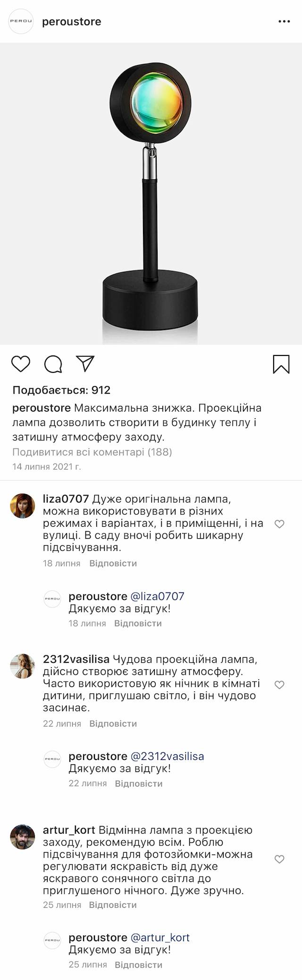Viewport: 302px width, 980px height.
Task: Open the sunset lamp product photo
Action: [x=151, y=194]
